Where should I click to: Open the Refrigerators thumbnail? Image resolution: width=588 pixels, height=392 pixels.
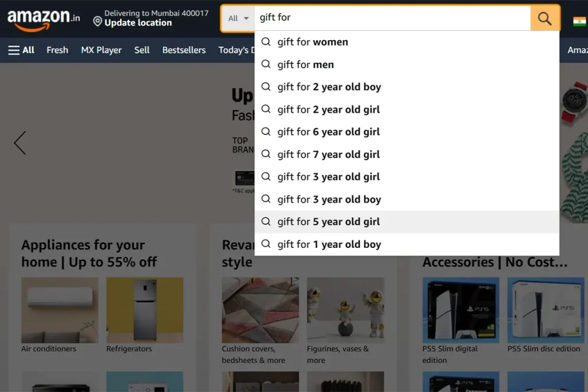click(145, 310)
